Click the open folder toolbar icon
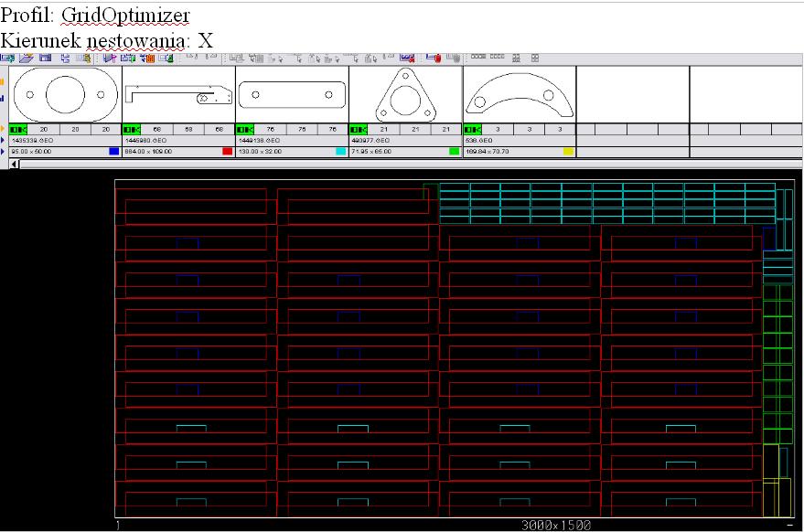The width and height of the screenshot is (804, 532). [x=27, y=58]
